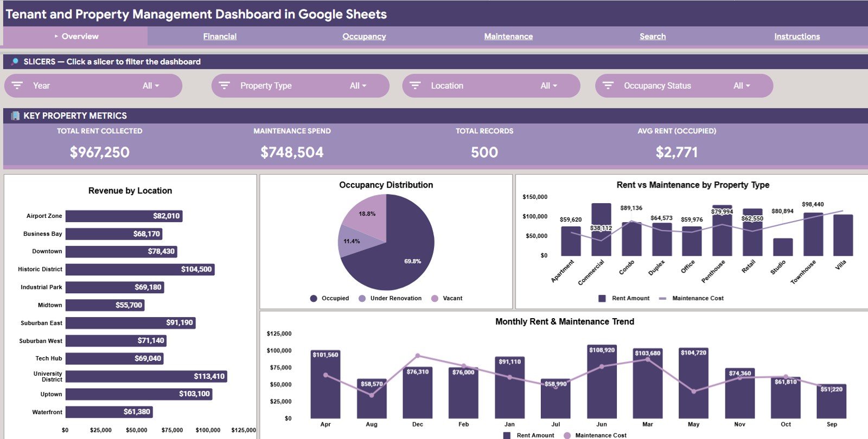Screen dimensions: 868x439
Task: Open the Year slicer All dropdown
Action: coord(151,86)
